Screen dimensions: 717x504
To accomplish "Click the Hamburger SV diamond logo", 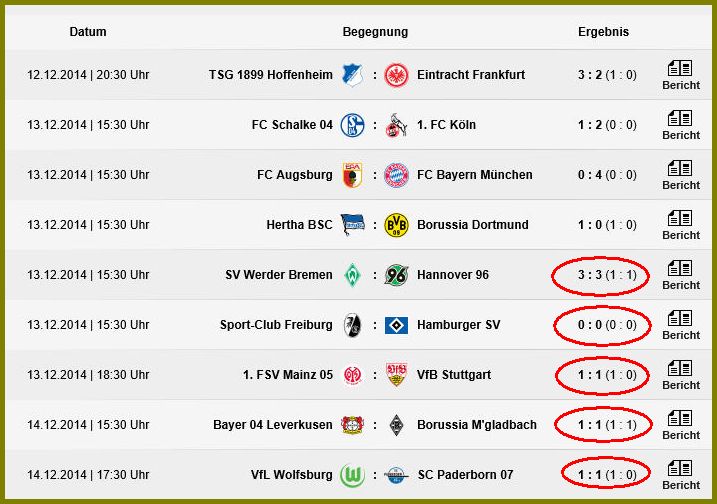I will tap(396, 325).
